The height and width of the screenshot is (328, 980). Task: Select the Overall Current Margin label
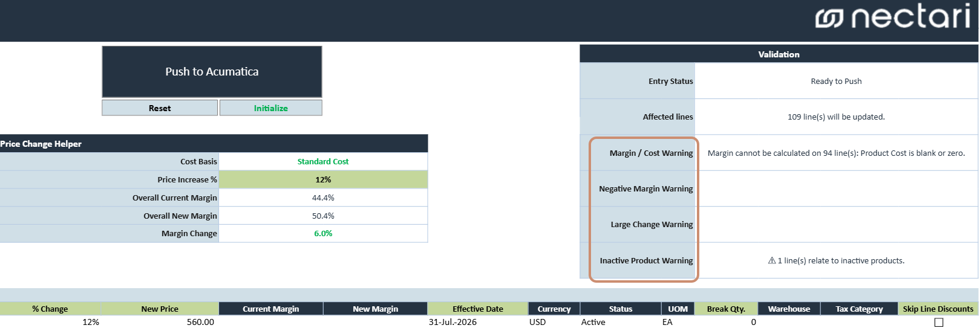pos(175,198)
